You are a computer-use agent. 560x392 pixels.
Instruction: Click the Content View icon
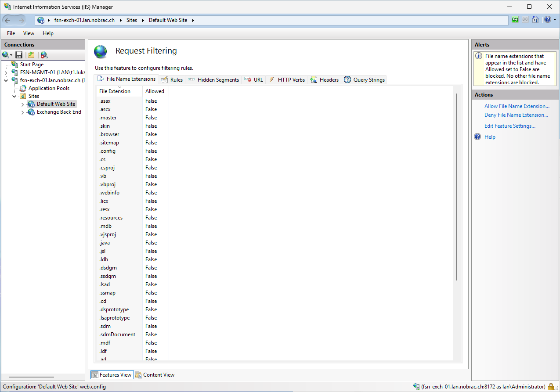click(x=138, y=375)
